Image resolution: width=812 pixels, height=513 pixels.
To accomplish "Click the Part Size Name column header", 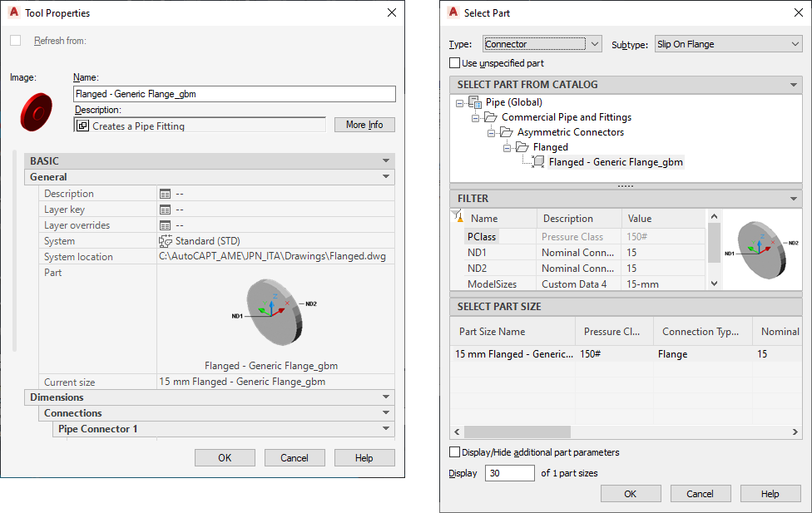I will click(x=512, y=331).
